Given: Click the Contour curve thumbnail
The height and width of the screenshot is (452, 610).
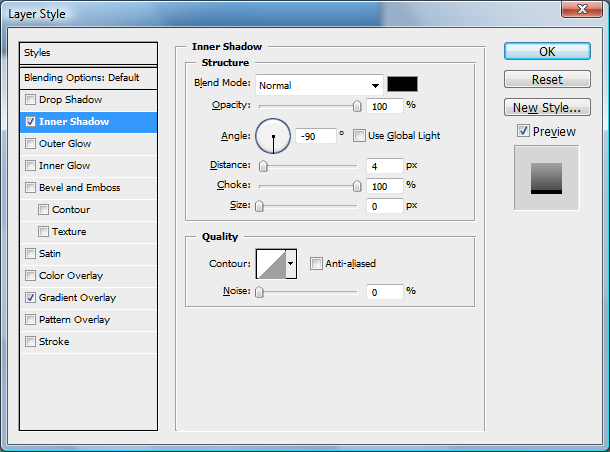Looking at the screenshot, I should (x=271, y=263).
